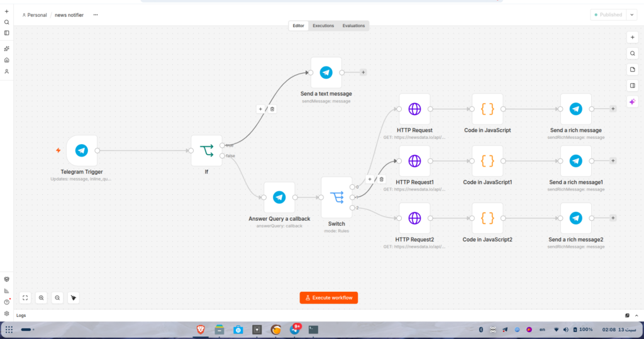644x339 pixels.
Task: Insert node on Switch output 1 connection
Action: coord(370,180)
